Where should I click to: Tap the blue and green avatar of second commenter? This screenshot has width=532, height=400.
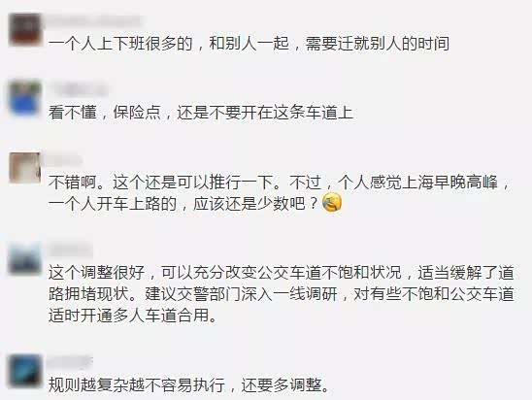click(x=24, y=98)
